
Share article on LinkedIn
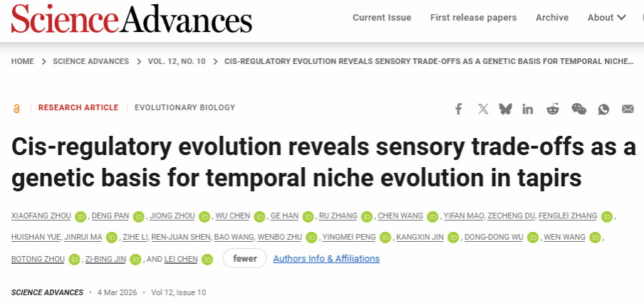pos(528,109)
